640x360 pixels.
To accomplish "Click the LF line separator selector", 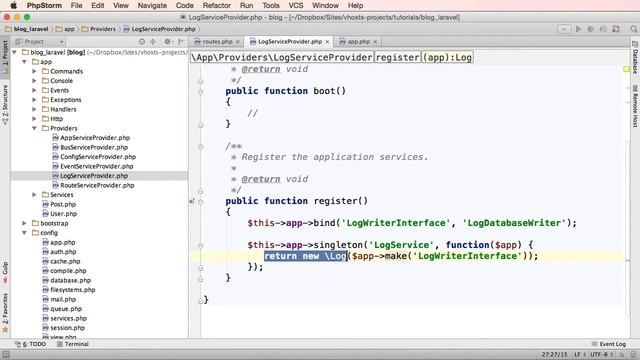I will 580,355.
